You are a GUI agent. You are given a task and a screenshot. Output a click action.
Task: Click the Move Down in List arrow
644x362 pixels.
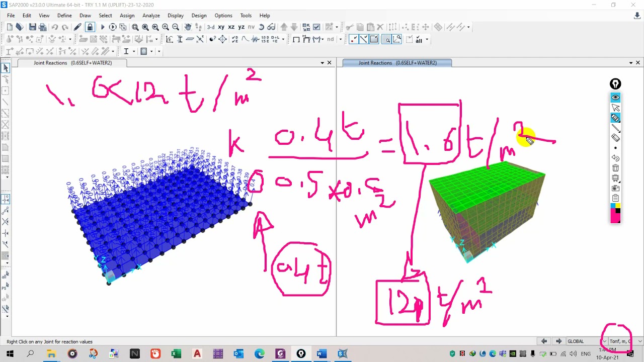click(294, 27)
